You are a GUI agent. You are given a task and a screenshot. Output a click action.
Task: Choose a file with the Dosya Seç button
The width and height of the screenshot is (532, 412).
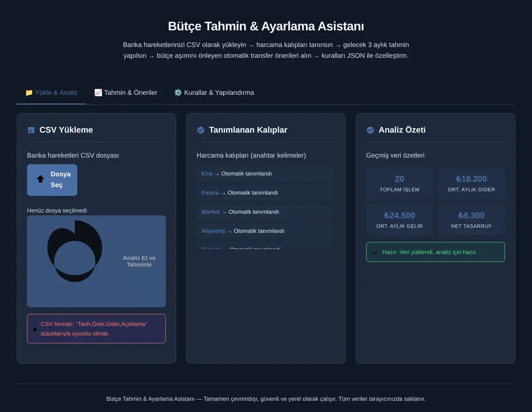click(x=52, y=180)
